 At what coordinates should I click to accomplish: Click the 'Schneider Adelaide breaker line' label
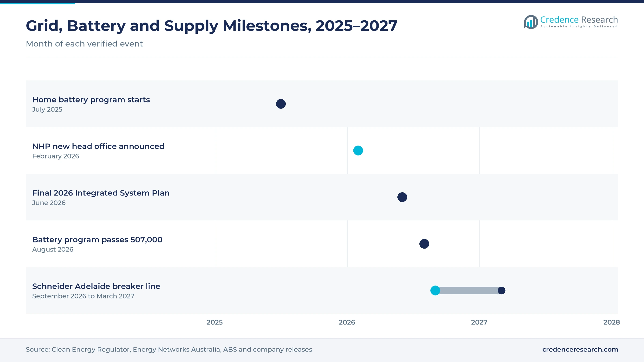pyautogui.click(x=96, y=286)
